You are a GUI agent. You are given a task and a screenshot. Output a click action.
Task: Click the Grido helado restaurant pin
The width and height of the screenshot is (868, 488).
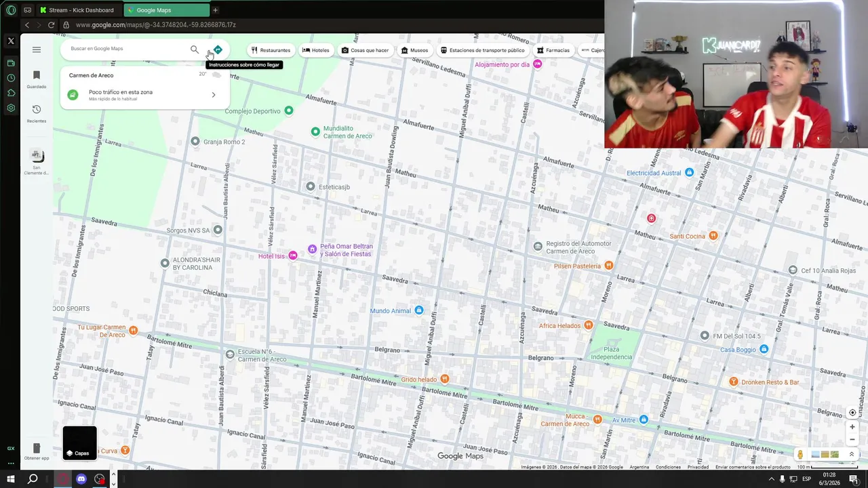pyautogui.click(x=445, y=379)
